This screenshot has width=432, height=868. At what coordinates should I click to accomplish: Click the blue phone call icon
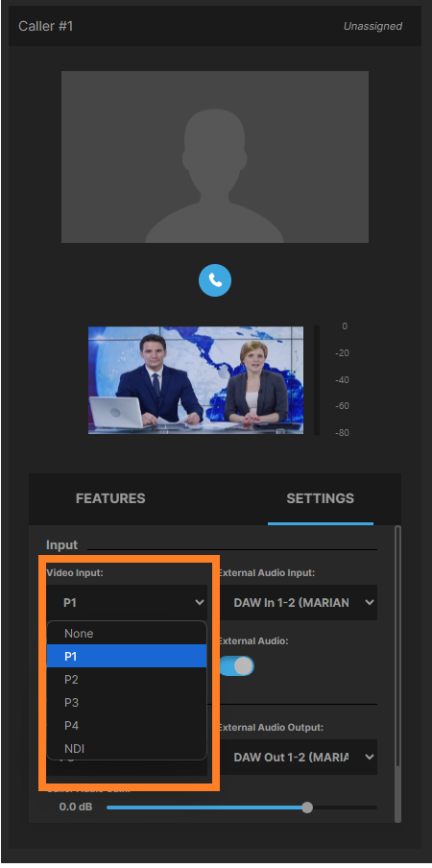coord(215,280)
